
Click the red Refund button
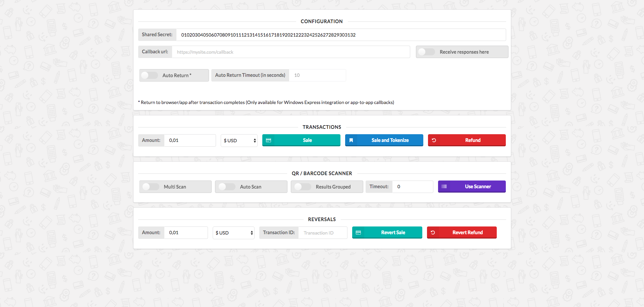(467, 140)
